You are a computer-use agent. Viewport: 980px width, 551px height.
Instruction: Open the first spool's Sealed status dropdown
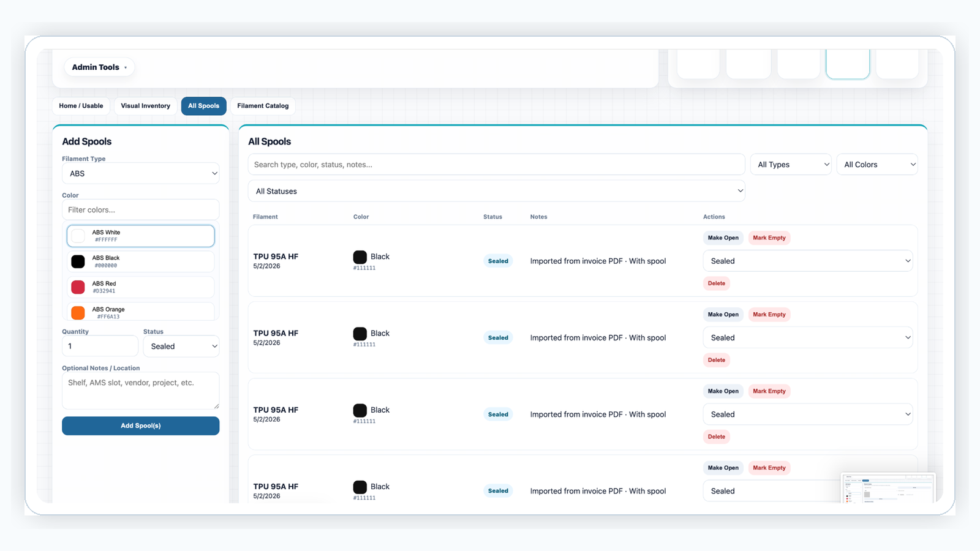[x=808, y=261]
